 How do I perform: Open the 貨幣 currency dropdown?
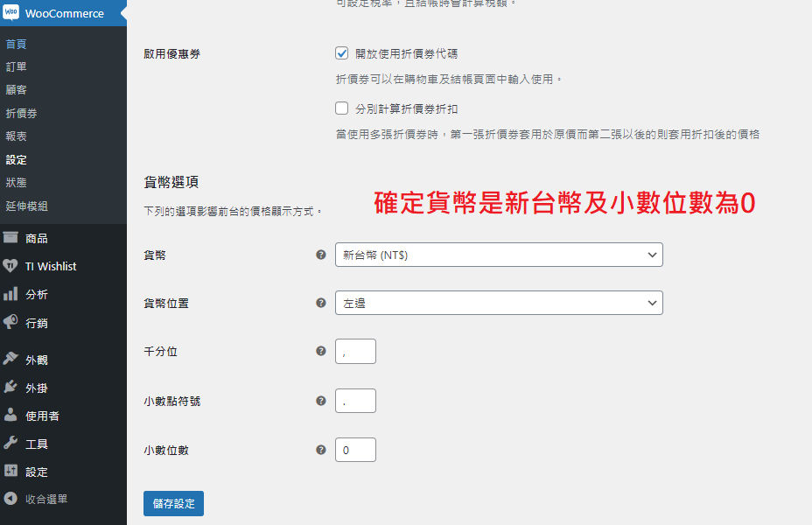point(499,255)
